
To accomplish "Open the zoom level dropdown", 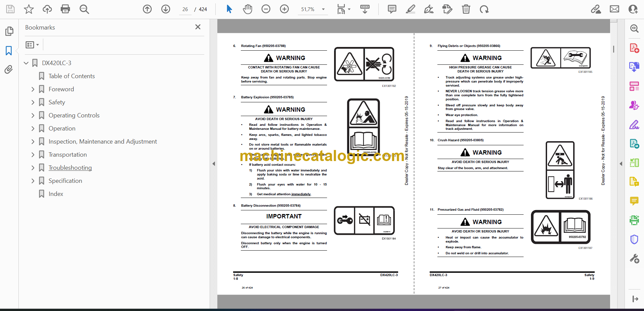I will (323, 9).
